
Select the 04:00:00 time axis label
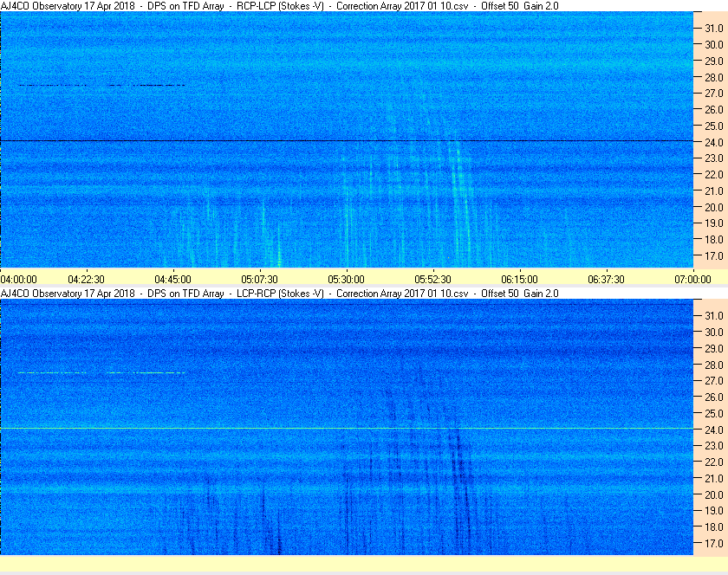point(18,280)
